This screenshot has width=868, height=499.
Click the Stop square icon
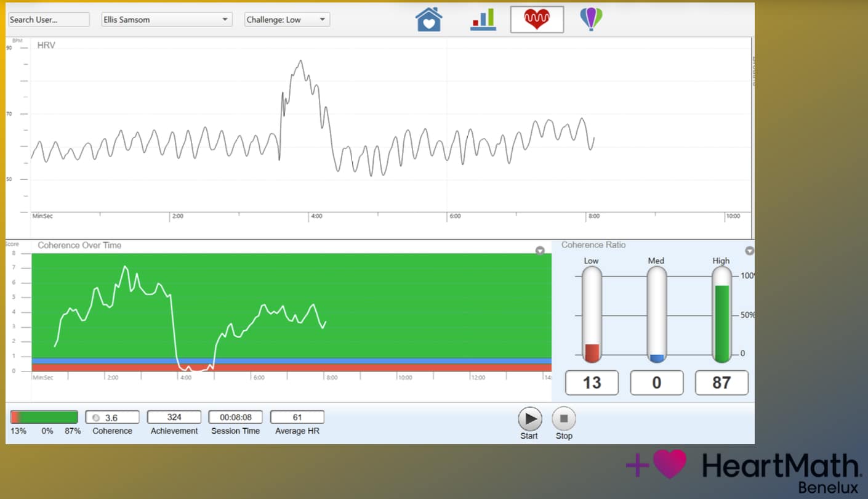(564, 418)
